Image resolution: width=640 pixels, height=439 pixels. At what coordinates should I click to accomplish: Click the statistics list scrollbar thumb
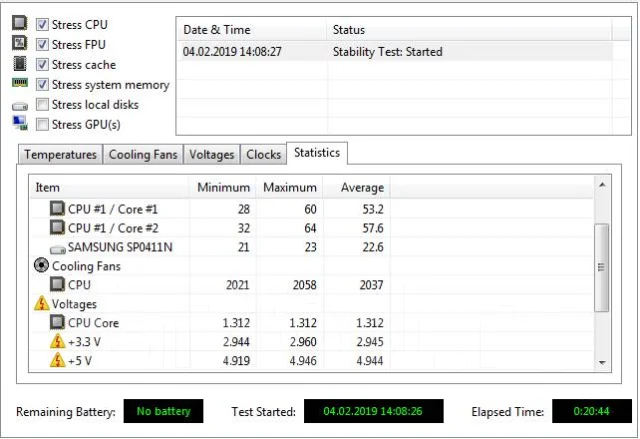(602, 268)
